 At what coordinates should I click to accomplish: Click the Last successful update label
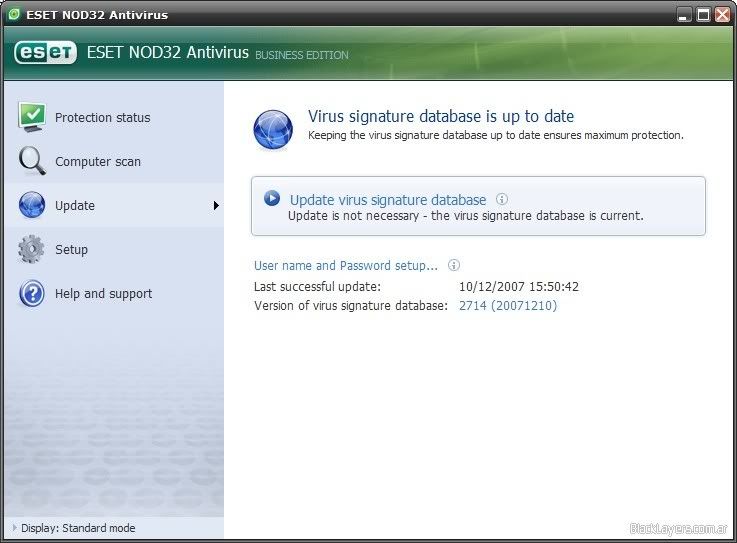317,287
